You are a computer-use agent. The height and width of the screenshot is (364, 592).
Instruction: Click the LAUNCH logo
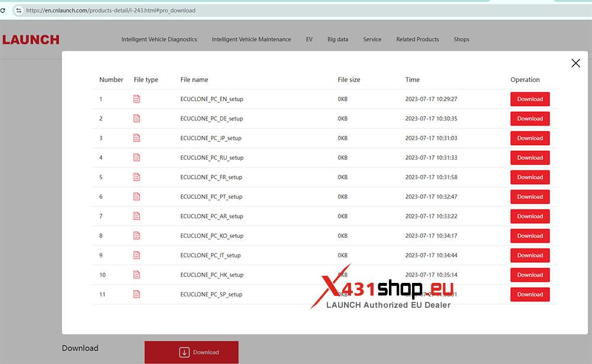pos(31,39)
